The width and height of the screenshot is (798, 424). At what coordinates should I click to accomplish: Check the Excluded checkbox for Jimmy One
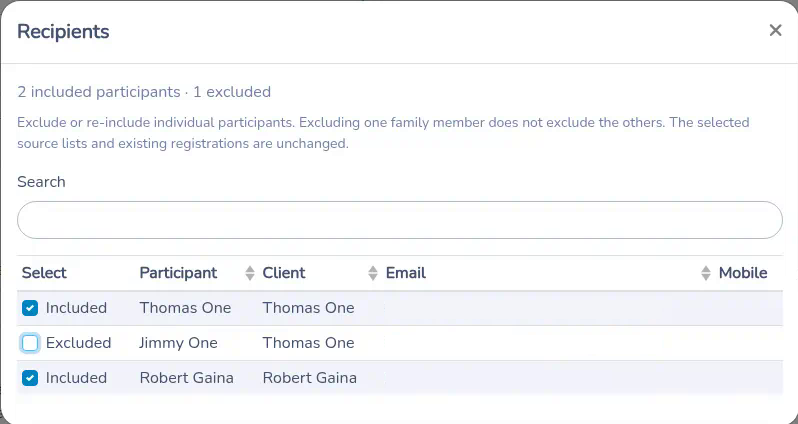tap(30, 343)
